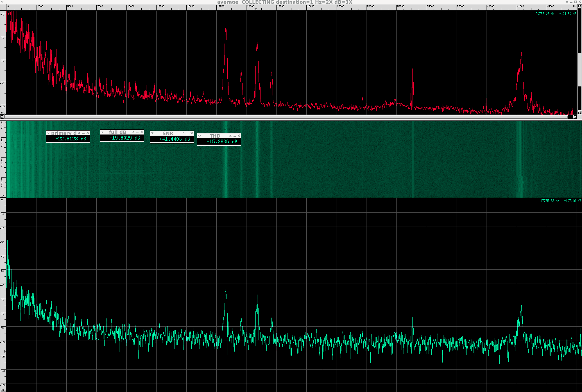Click the vertical scrollbar down arrow
582x392 pixels.
click(x=579, y=112)
